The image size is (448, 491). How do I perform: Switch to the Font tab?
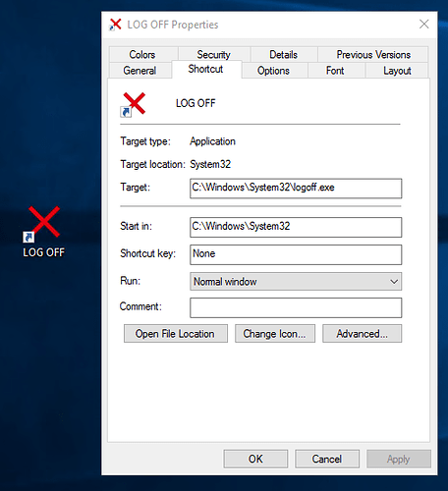pos(335,71)
